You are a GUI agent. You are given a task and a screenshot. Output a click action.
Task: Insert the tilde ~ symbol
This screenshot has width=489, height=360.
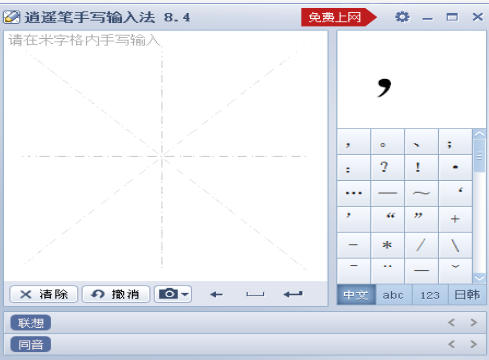(x=421, y=193)
